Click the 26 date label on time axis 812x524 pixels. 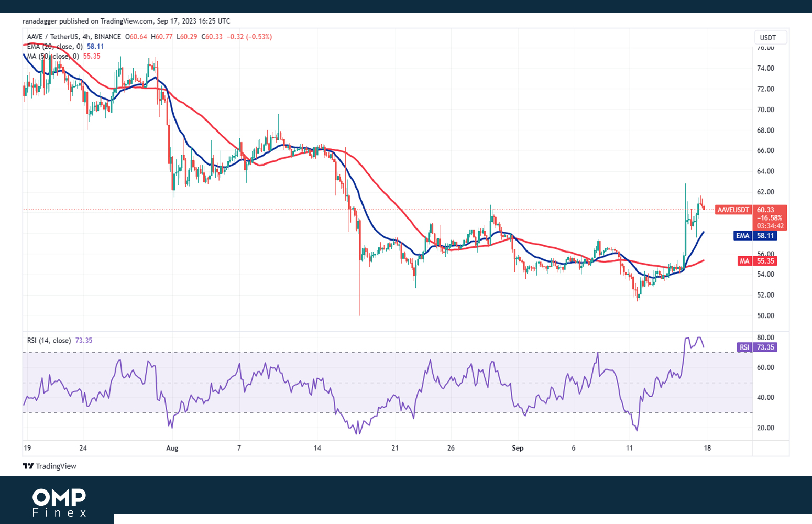(451, 448)
